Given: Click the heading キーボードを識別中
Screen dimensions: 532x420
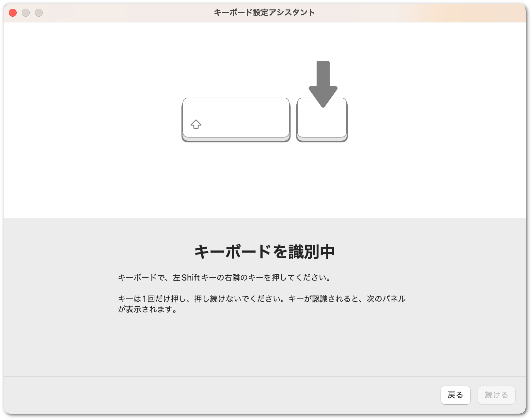Looking at the screenshot, I should 264,251.
